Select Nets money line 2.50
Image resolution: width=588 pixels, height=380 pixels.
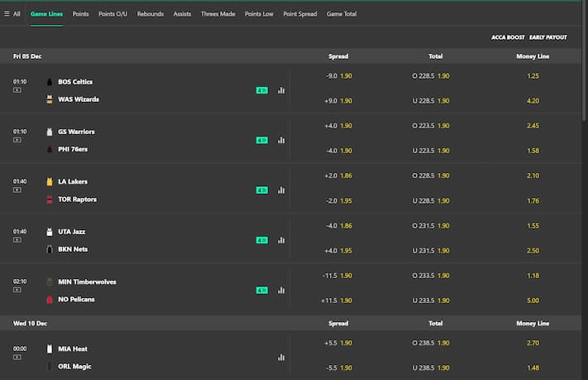click(533, 251)
